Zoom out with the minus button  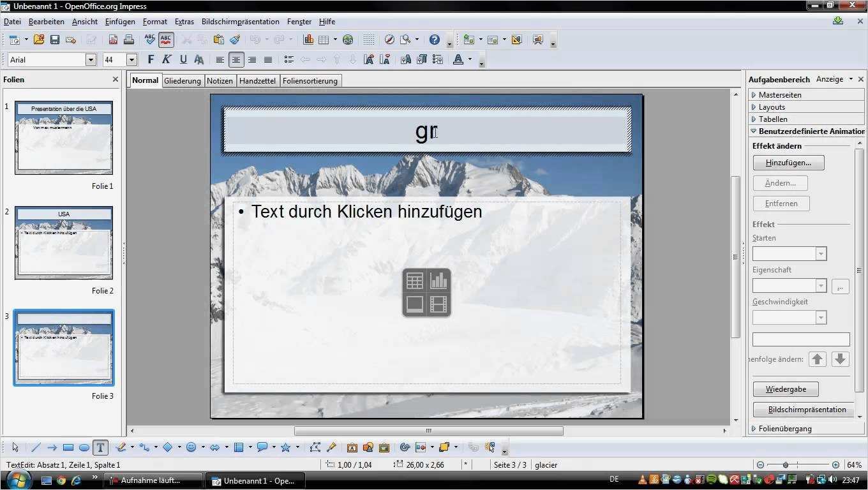click(x=760, y=465)
